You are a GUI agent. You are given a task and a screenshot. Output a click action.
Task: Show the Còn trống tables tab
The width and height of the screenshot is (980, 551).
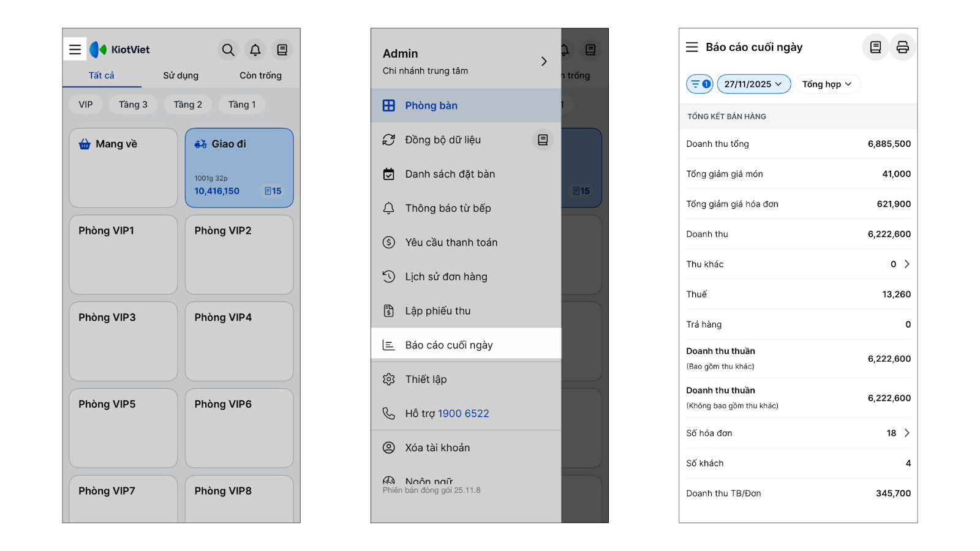[x=260, y=75]
